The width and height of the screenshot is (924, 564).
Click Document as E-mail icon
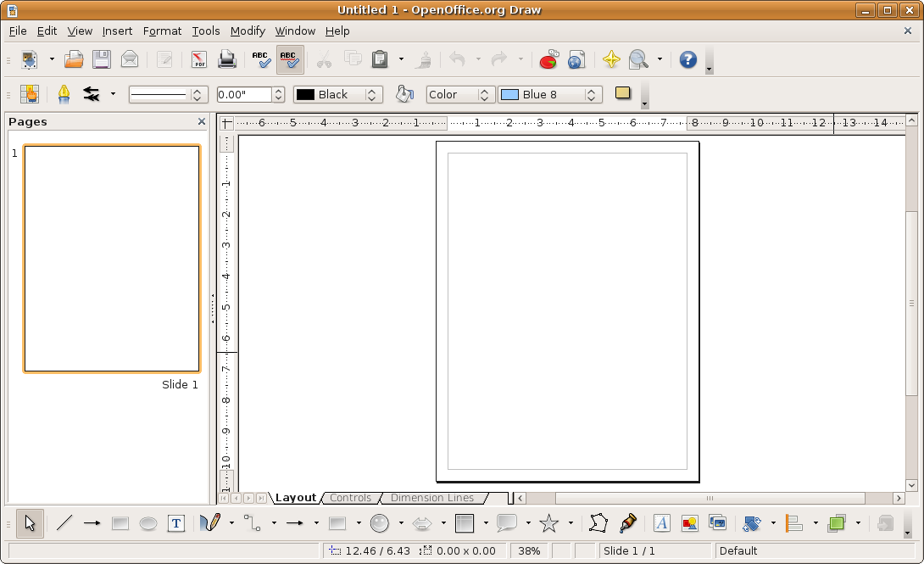pyautogui.click(x=130, y=59)
